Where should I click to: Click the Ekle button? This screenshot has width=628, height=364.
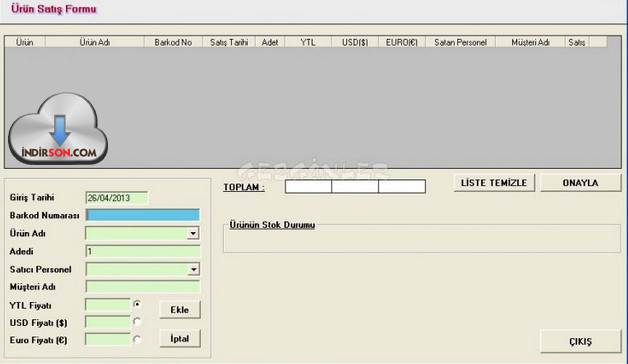[x=180, y=310]
